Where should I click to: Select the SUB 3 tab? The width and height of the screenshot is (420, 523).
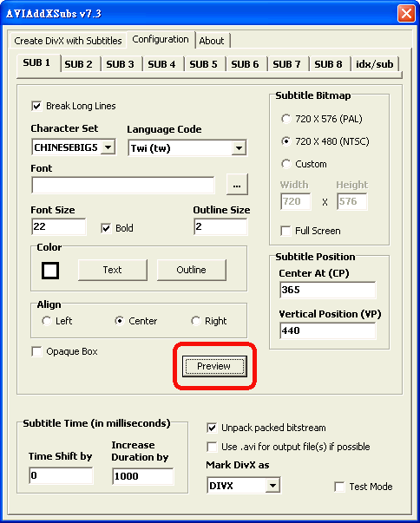(x=120, y=64)
